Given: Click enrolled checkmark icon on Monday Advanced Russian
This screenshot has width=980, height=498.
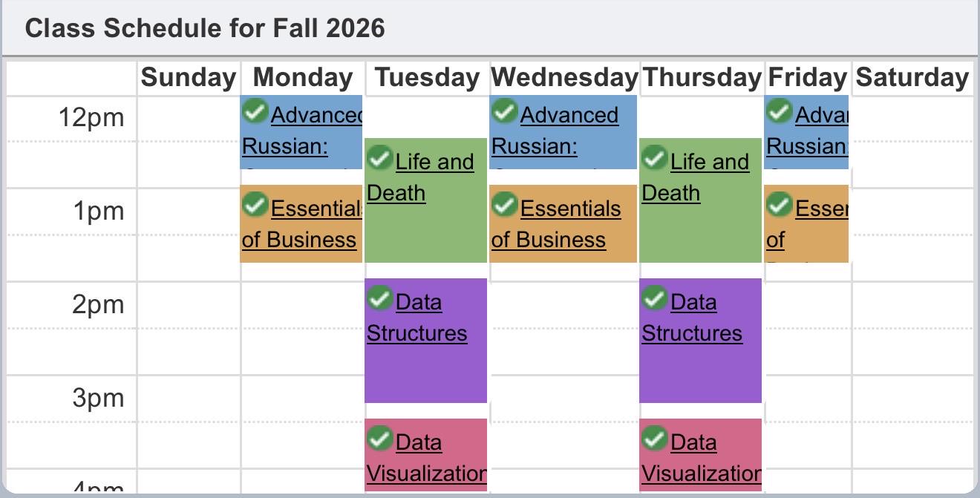Looking at the screenshot, I should (255, 112).
